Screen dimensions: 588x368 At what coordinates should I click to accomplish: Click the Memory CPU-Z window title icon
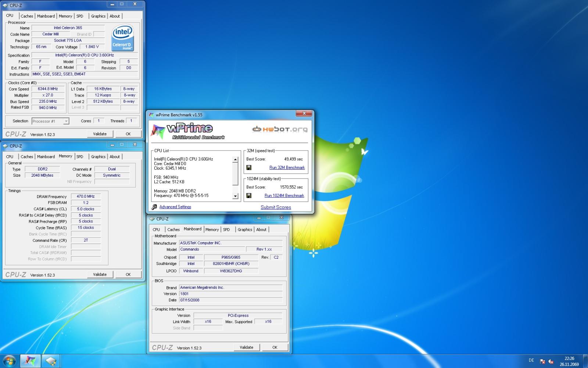(x=6, y=146)
